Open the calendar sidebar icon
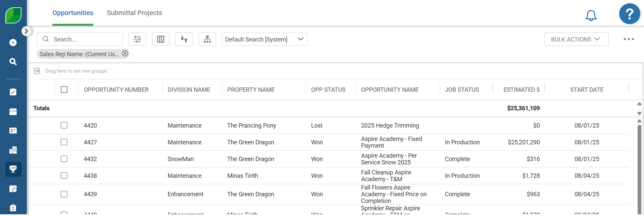The image size is (644, 217). tap(13, 112)
